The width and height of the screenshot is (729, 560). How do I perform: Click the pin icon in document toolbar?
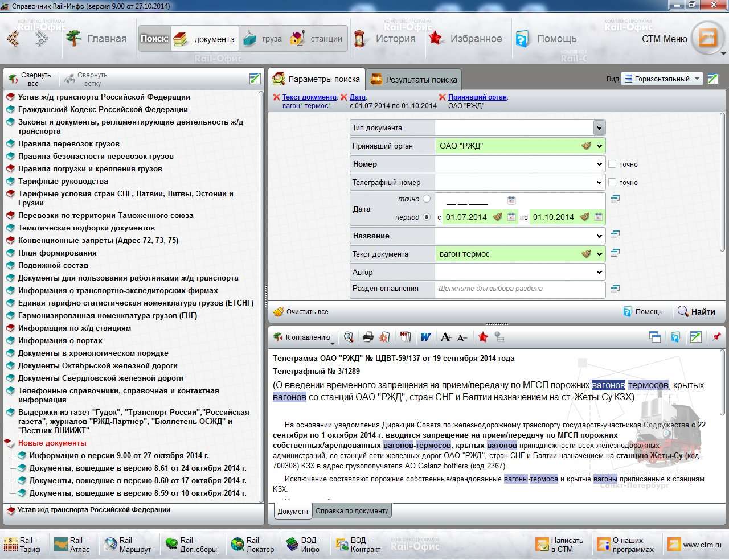pos(716,337)
